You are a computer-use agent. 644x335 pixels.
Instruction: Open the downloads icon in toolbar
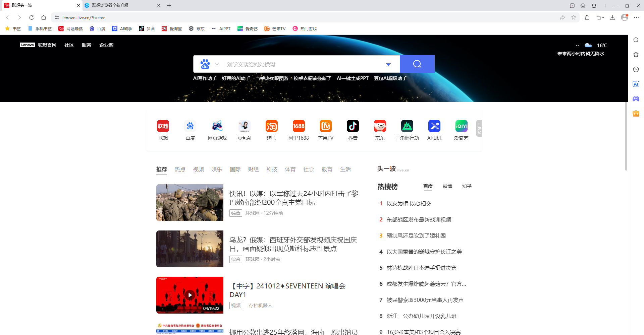pyautogui.click(x=612, y=17)
